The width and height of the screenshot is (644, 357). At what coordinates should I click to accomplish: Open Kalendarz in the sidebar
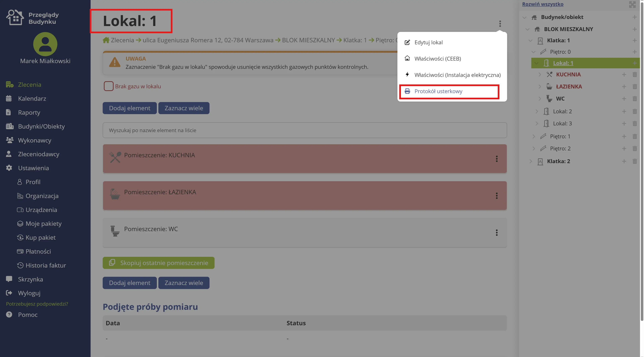[x=32, y=99]
